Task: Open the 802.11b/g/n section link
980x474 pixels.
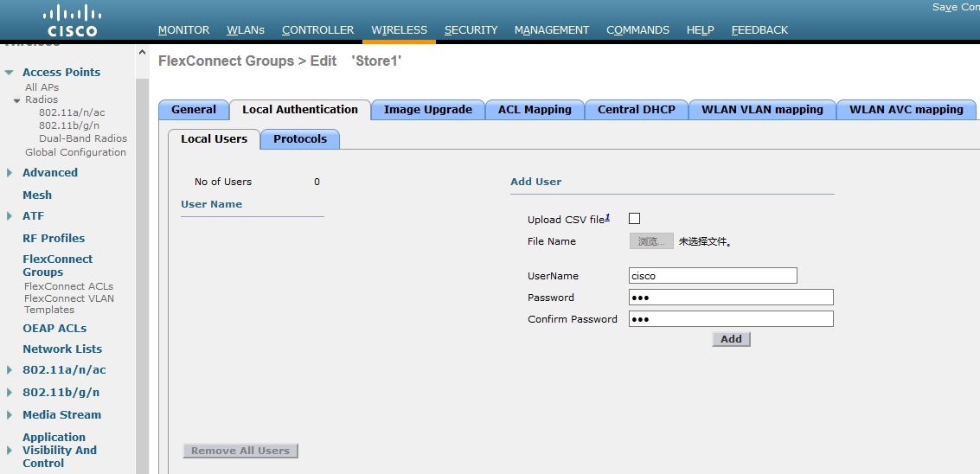Action: pyautogui.click(x=61, y=392)
